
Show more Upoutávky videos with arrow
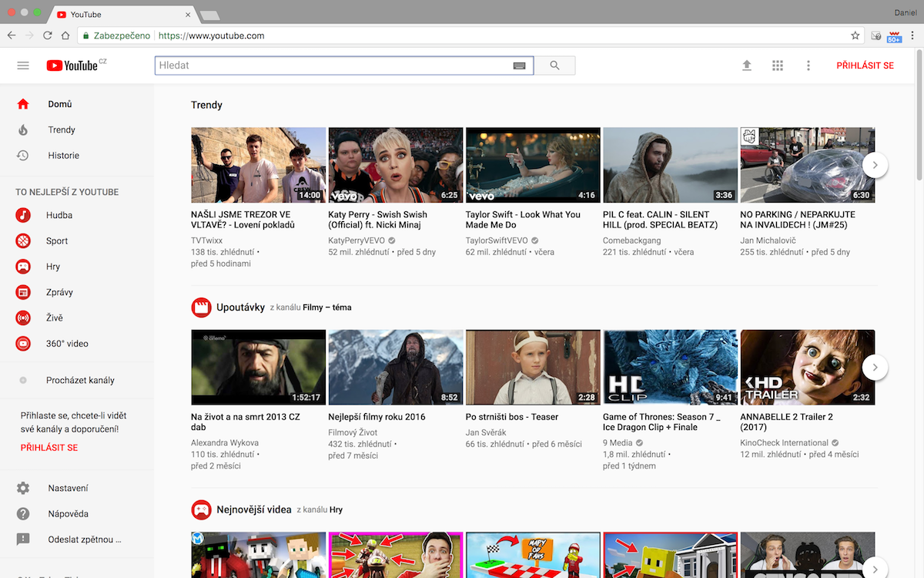[x=875, y=367]
